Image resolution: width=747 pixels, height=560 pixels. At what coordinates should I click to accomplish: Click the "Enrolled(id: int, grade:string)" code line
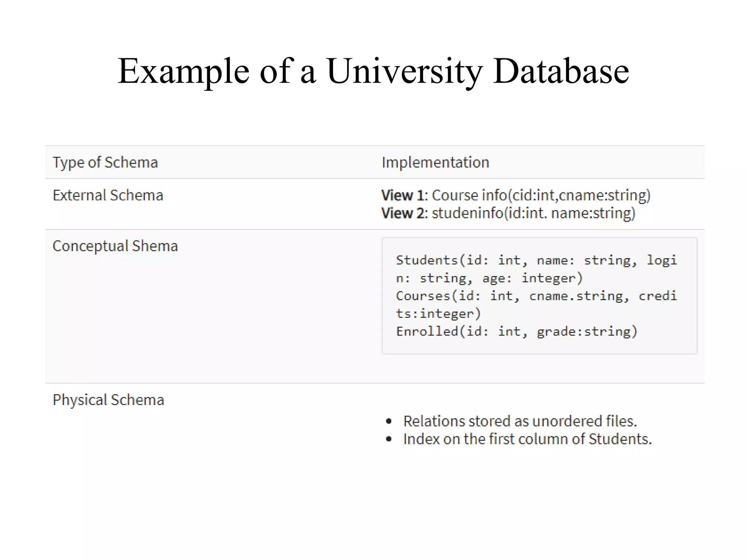(x=516, y=331)
